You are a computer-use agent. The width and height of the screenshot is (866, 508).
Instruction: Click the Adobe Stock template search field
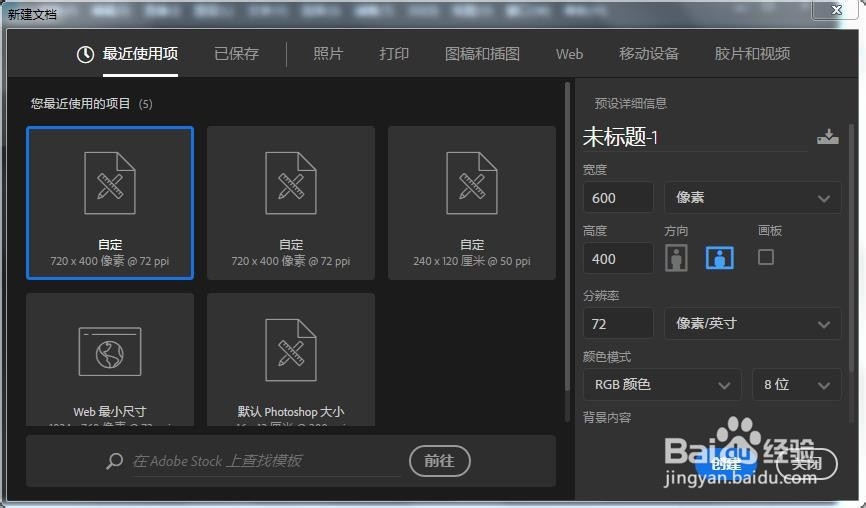pos(266,461)
